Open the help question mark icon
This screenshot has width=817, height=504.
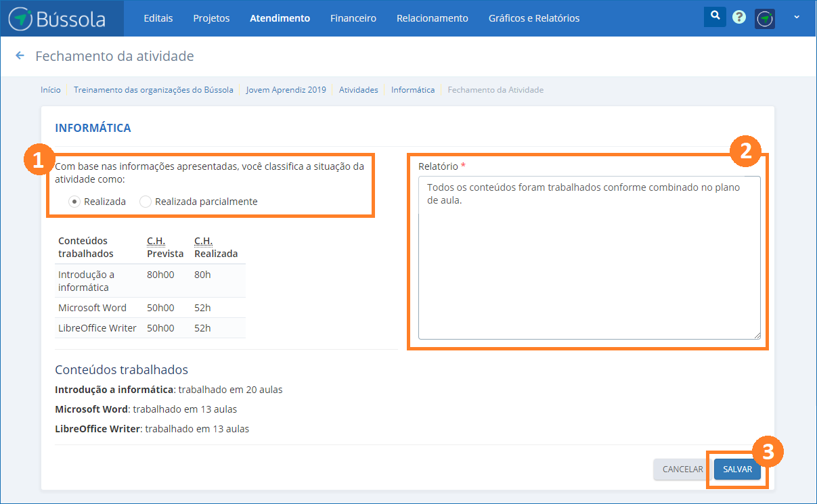tap(739, 18)
